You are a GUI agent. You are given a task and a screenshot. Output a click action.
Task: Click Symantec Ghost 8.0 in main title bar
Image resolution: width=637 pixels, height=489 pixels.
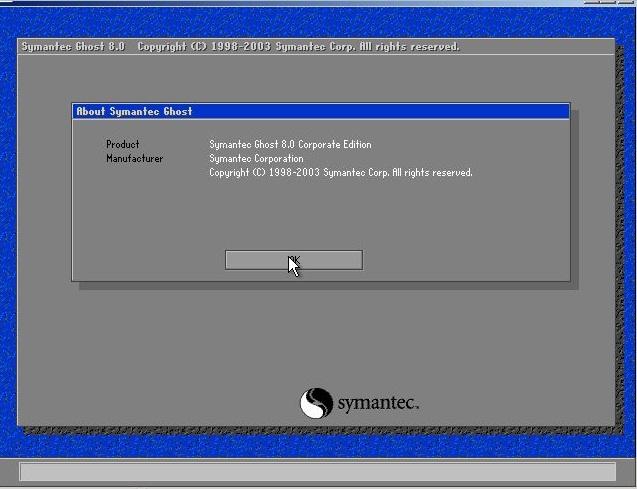[x=73, y=47]
